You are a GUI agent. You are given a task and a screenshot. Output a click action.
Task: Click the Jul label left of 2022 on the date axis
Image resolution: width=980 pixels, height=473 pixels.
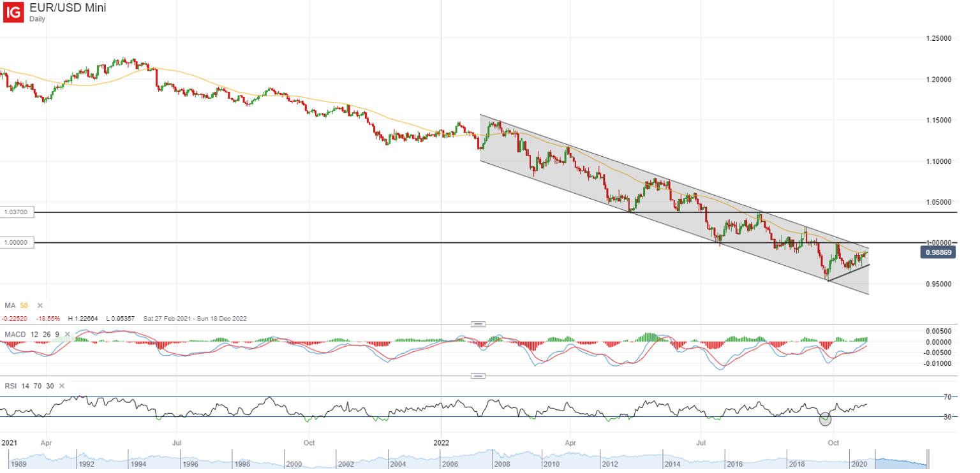(x=177, y=441)
